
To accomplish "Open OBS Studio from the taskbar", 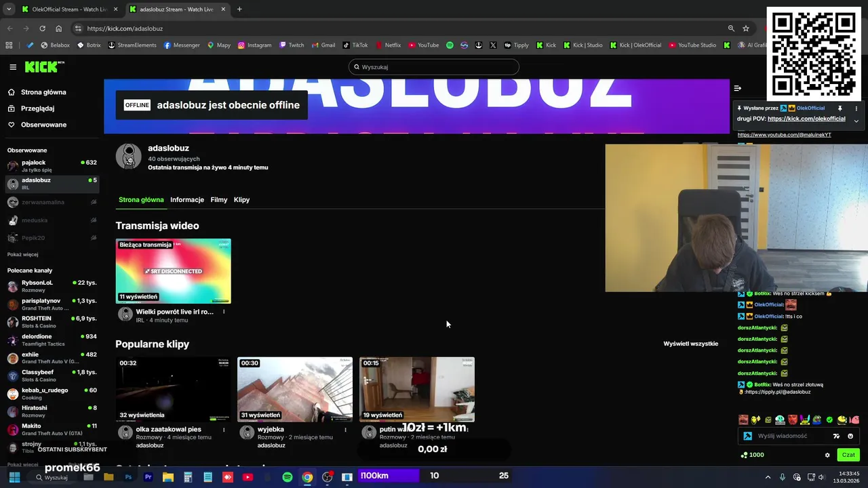I will pos(328,477).
